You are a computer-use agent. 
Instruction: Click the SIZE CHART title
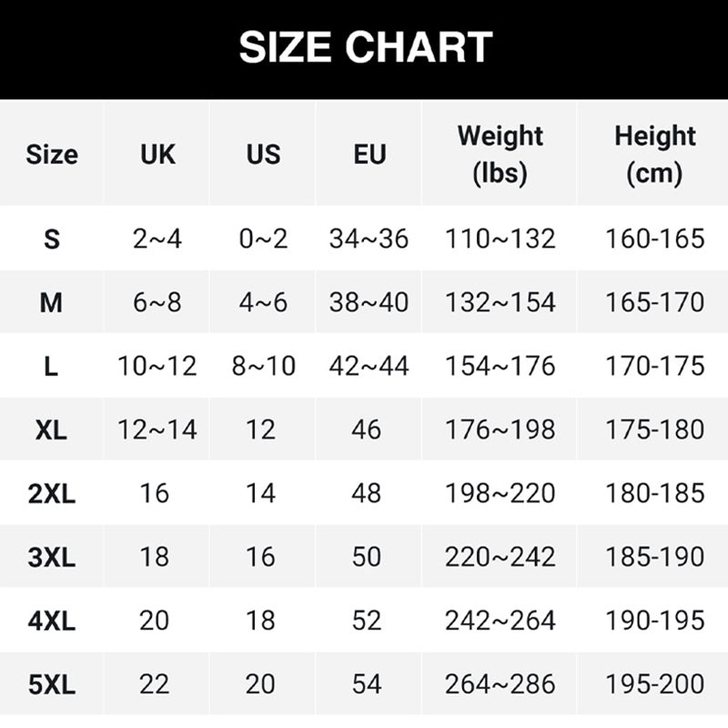pyautogui.click(x=365, y=47)
